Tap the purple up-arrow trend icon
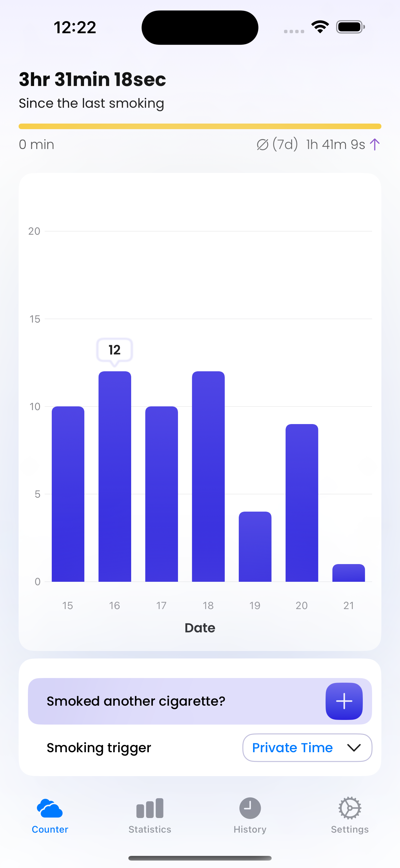The width and height of the screenshot is (400, 868). click(x=374, y=145)
